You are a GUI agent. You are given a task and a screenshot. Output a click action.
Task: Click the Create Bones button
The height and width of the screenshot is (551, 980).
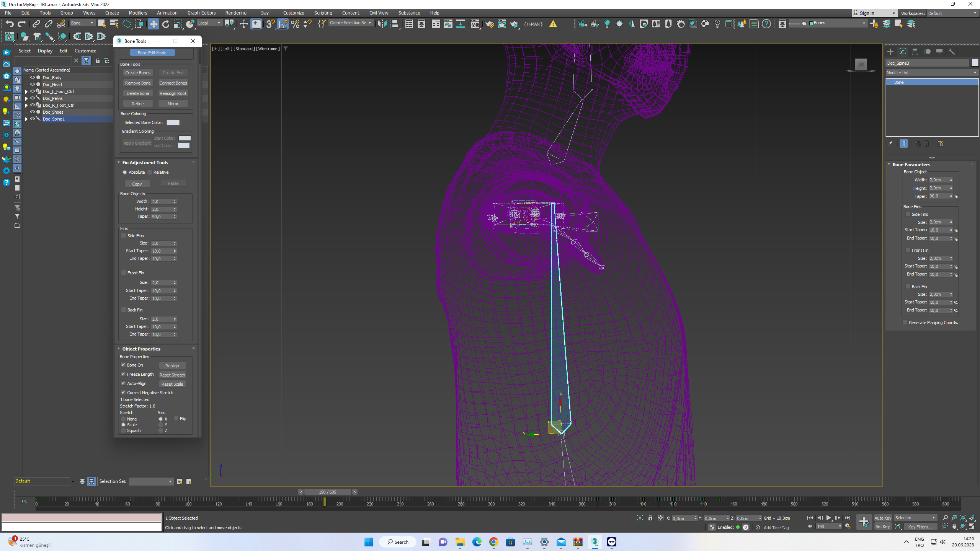pos(138,72)
